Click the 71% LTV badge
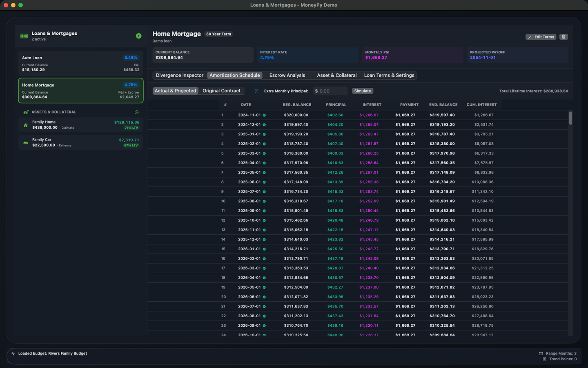This screenshot has width=588, height=368. click(131, 128)
